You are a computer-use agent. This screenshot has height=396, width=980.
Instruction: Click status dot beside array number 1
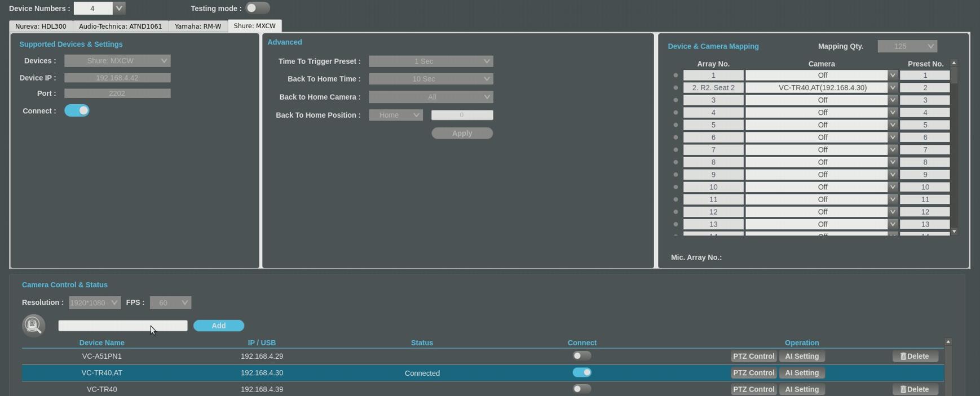(x=676, y=75)
